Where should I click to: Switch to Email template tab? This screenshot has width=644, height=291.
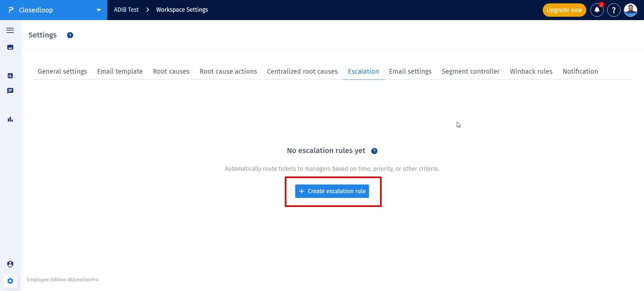[x=120, y=71]
